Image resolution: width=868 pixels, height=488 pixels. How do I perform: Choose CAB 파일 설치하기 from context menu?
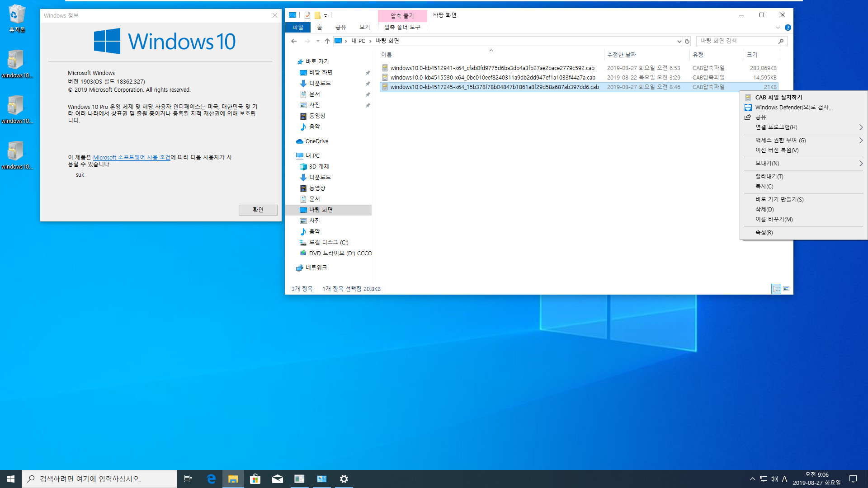[804, 97]
